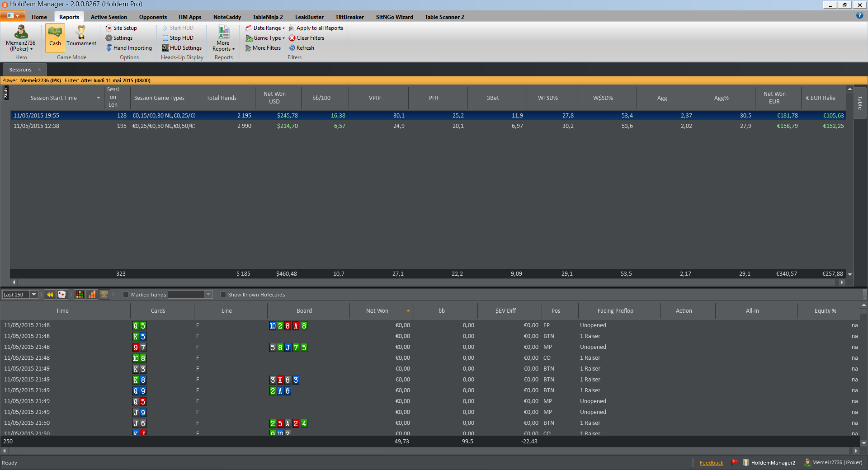Open the TiltBreaker tab

click(349, 17)
